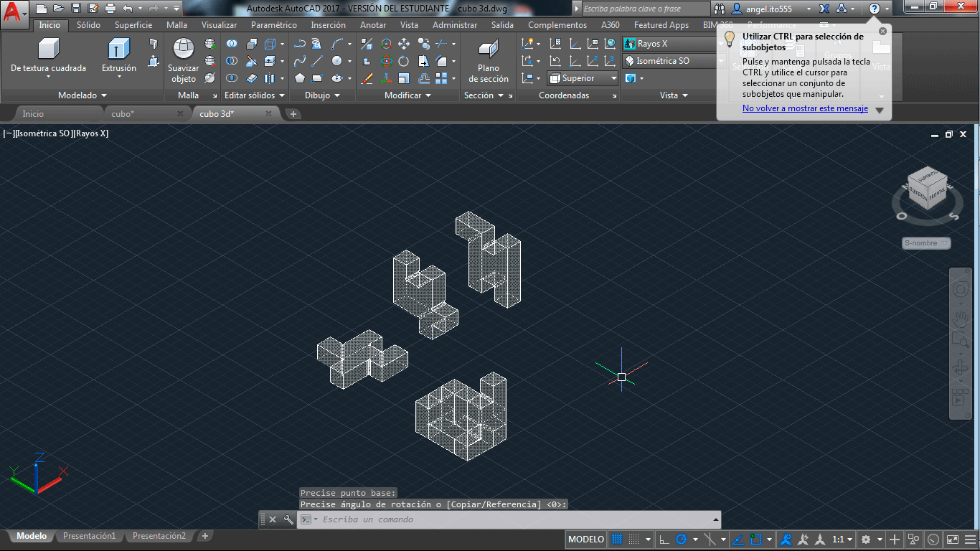Open the steering wheel on navigation bar
980x551 pixels.
tap(960, 289)
